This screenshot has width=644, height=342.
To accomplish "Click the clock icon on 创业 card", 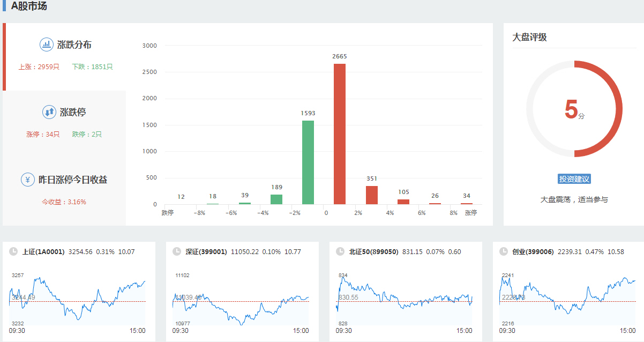I will point(503,251).
